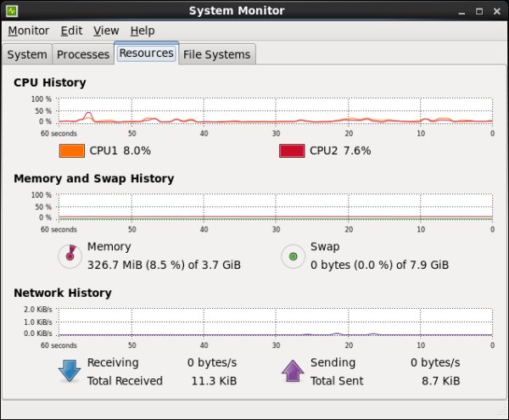Pick the orange CPU1 color swatch
Viewport: 509px width, 420px height.
coord(71,151)
